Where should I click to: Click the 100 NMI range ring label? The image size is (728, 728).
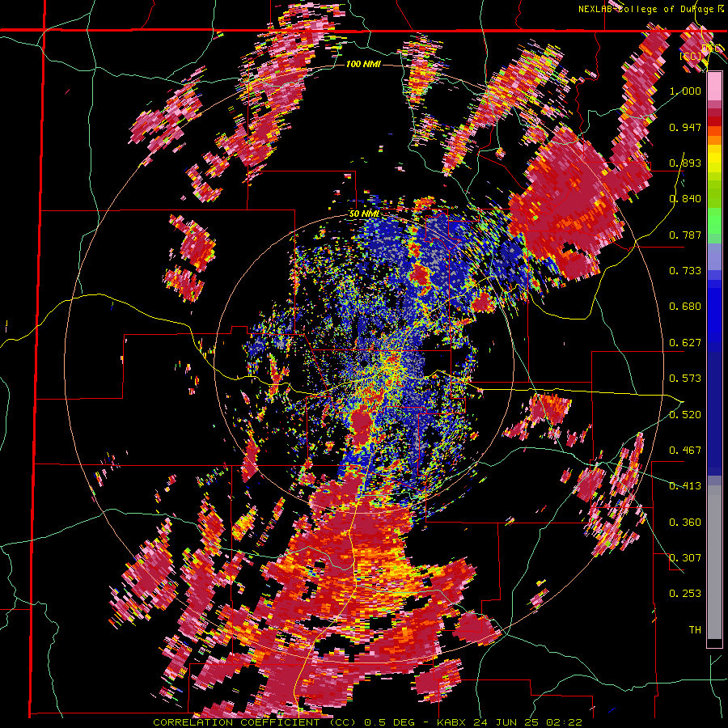pyautogui.click(x=363, y=64)
